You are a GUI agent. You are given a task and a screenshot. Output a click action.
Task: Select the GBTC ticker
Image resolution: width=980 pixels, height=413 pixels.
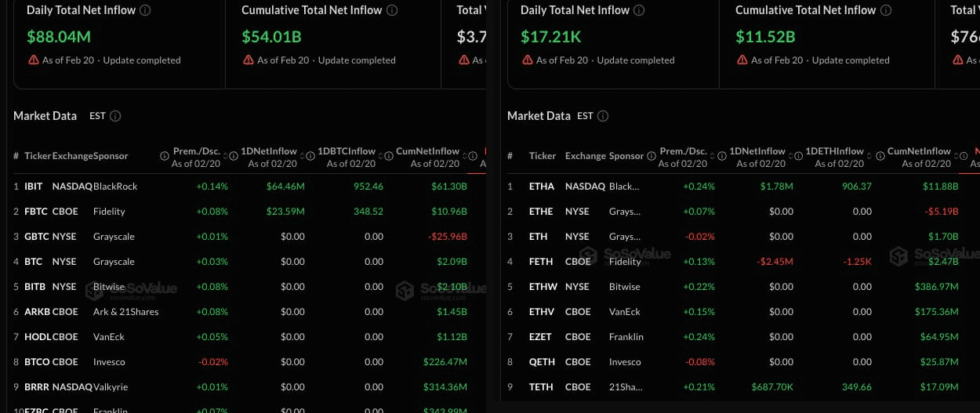[37, 237]
